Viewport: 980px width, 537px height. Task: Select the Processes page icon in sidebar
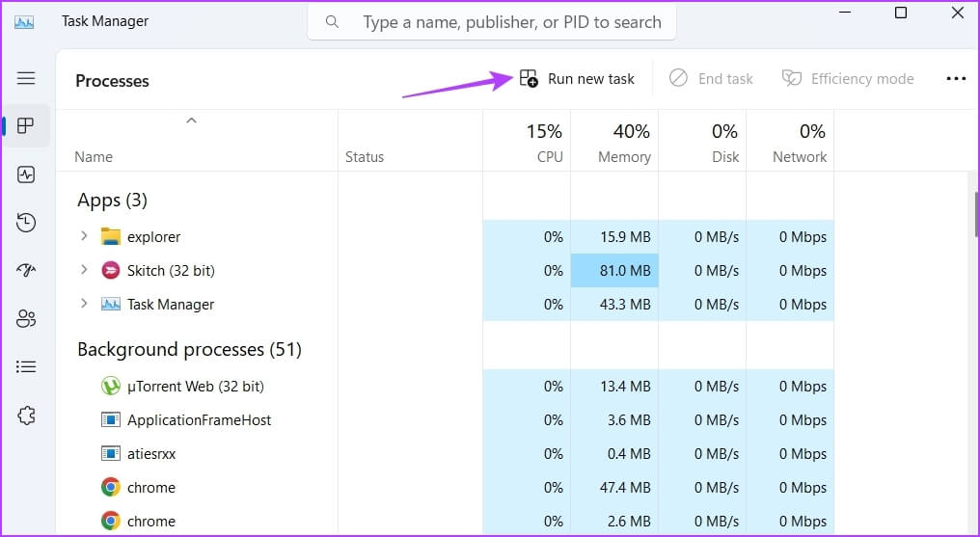[x=26, y=125]
